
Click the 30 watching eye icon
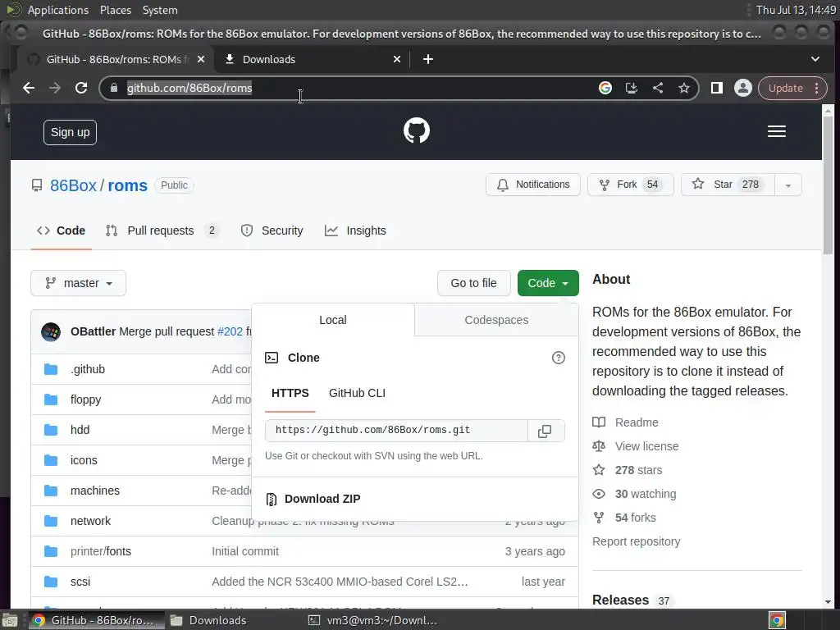pos(599,494)
